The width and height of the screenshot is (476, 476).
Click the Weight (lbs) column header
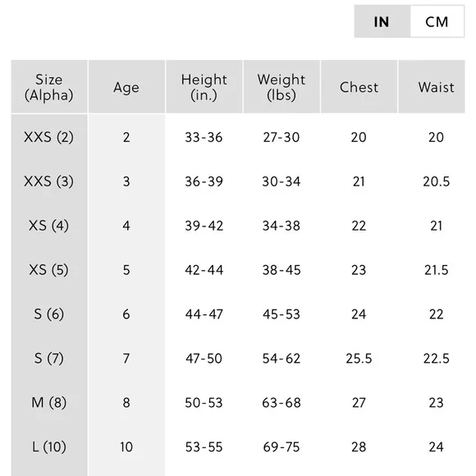[281, 87]
